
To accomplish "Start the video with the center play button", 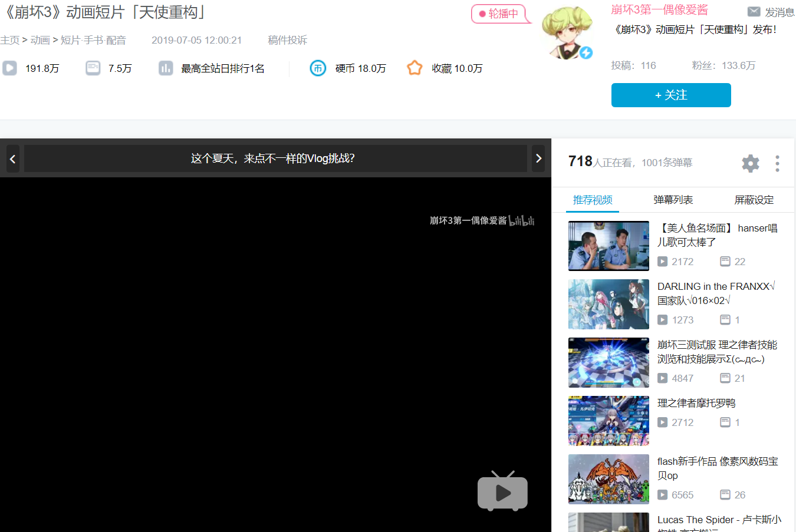I will (502, 491).
